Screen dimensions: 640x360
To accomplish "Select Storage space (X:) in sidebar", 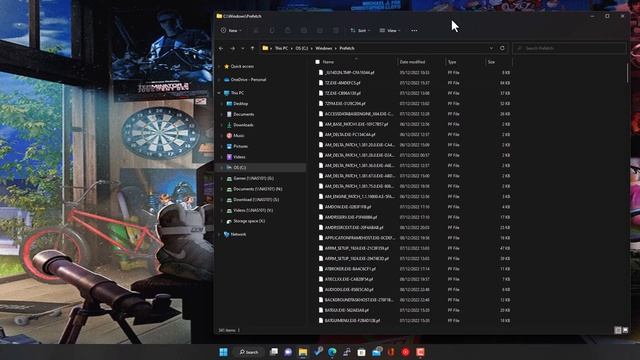I will [x=246, y=221].
